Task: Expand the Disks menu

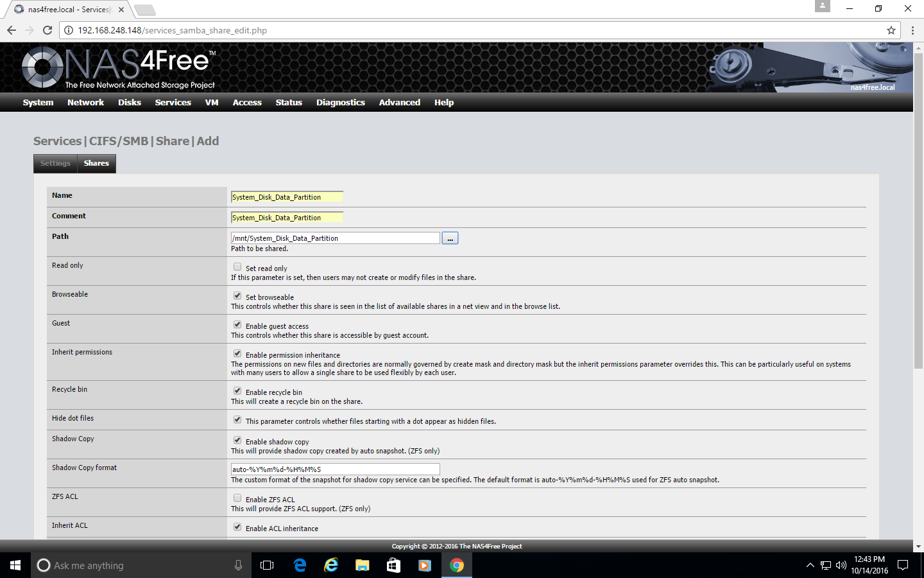Action: click(x=129, y=103)
